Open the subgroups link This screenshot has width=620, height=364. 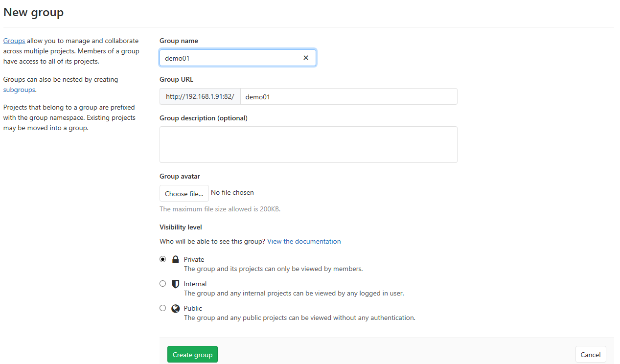(x=19, y=90)
